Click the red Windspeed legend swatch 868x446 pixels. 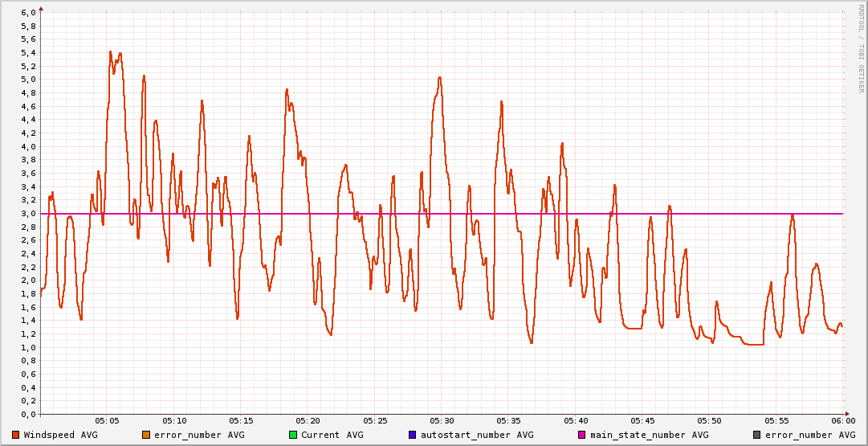point(14,435)
